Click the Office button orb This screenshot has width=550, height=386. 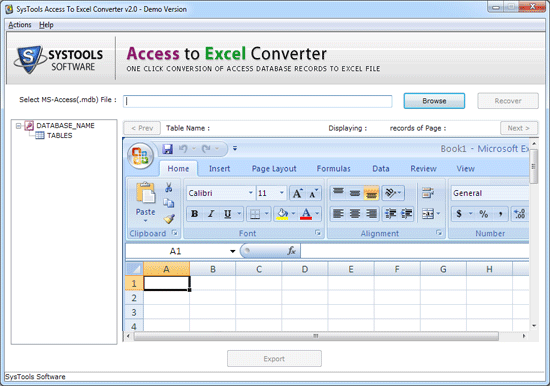[x=140, y=156]
